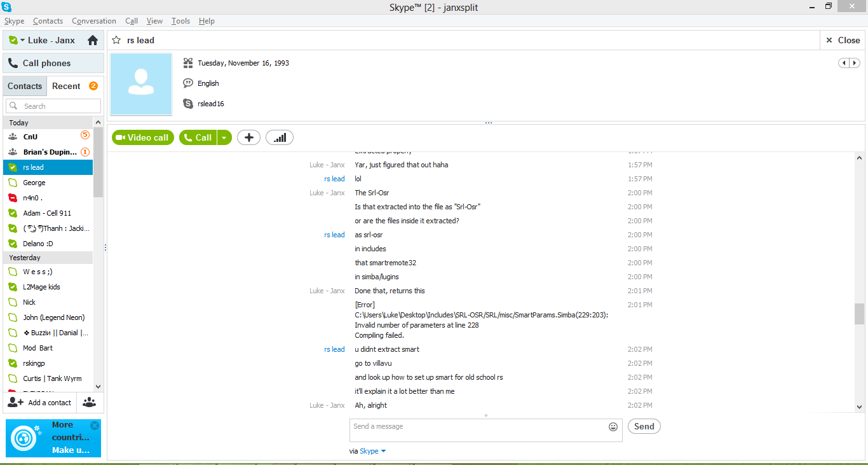Select the rskingp contact
Viewport: 868px width, 465px height.
[x=48, y=363]
